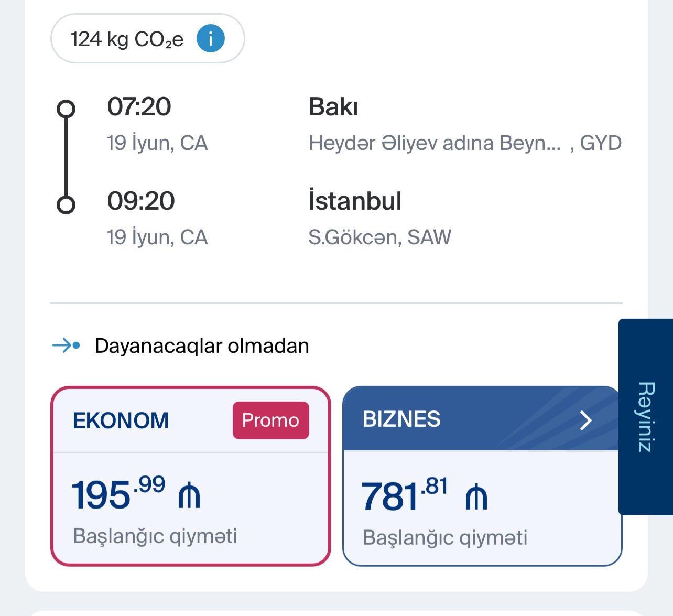Click the manat currency icon in Biznes
The height and width of the screenshot is (616, 673).
(476, 496)
